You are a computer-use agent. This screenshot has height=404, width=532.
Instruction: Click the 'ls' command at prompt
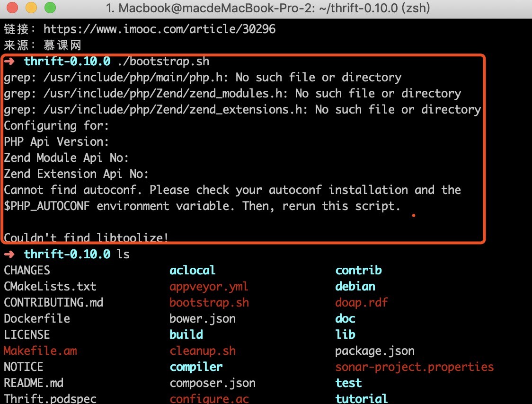pos(123,254)
